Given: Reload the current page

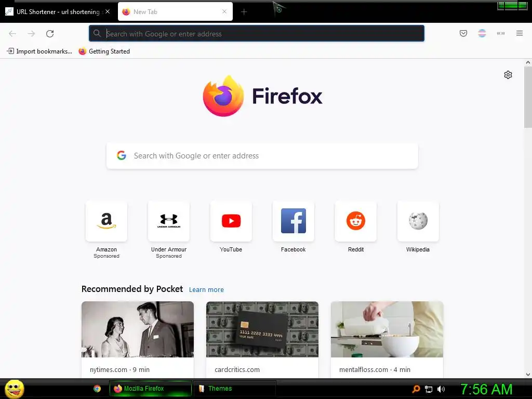Looking at the screenshot, I should [x=50, y=34].
